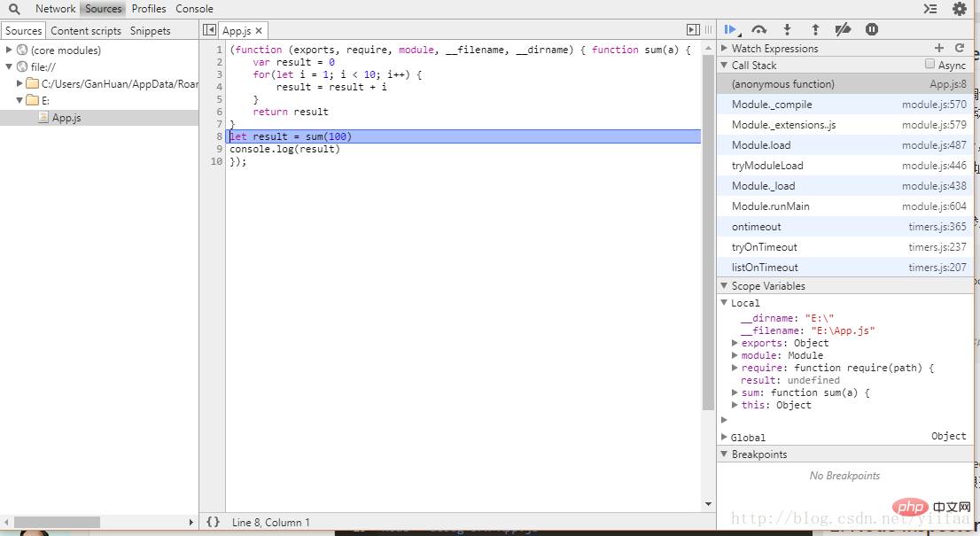Expand the (core modules) node
980x536 pixels.
[x=9, y=50]
